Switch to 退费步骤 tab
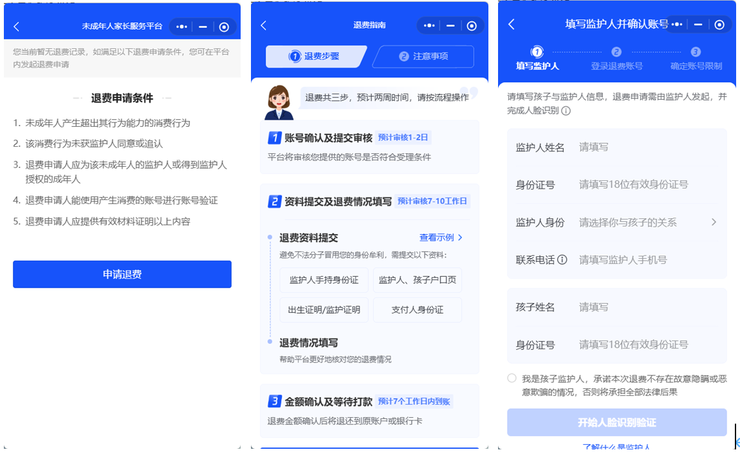Screen dimensions: 740x461 click(x=315, y=56)
